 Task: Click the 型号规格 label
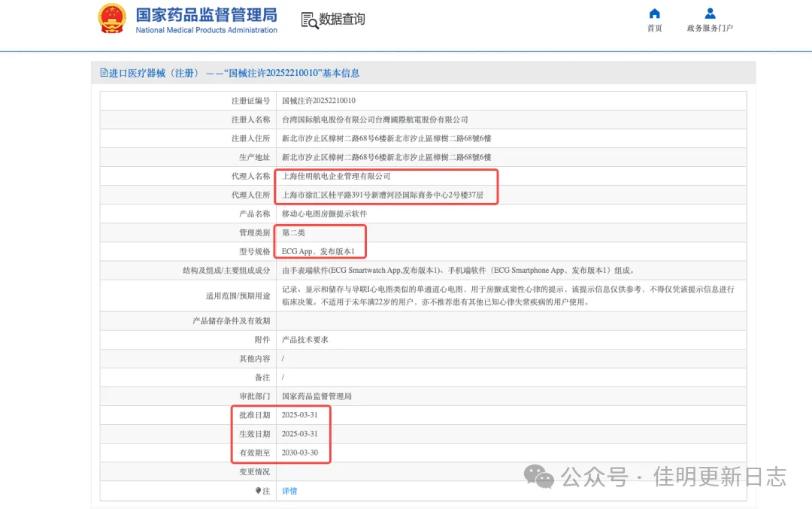point(254,251)
